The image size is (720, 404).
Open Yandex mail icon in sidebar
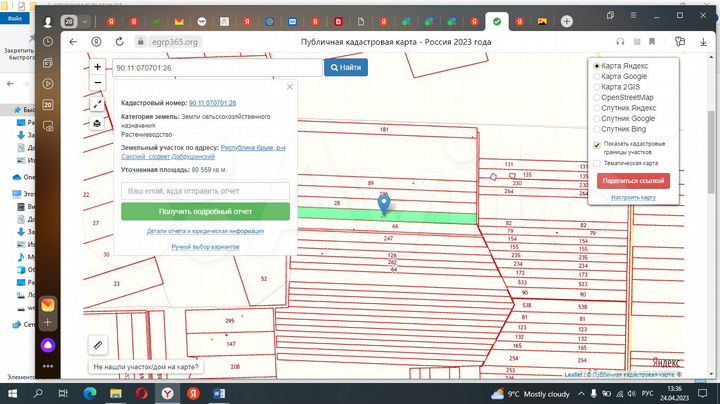tap(48, 305)
